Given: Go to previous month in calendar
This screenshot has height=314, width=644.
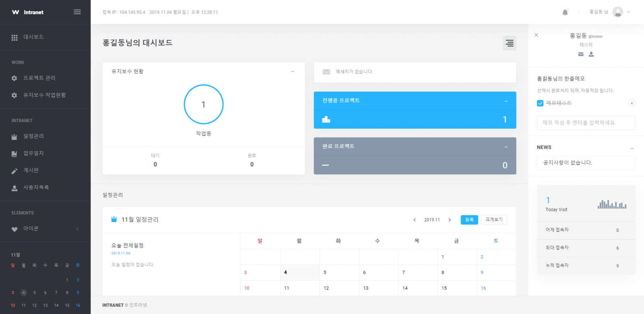Looking at the screenshot, I should (415, 220).
